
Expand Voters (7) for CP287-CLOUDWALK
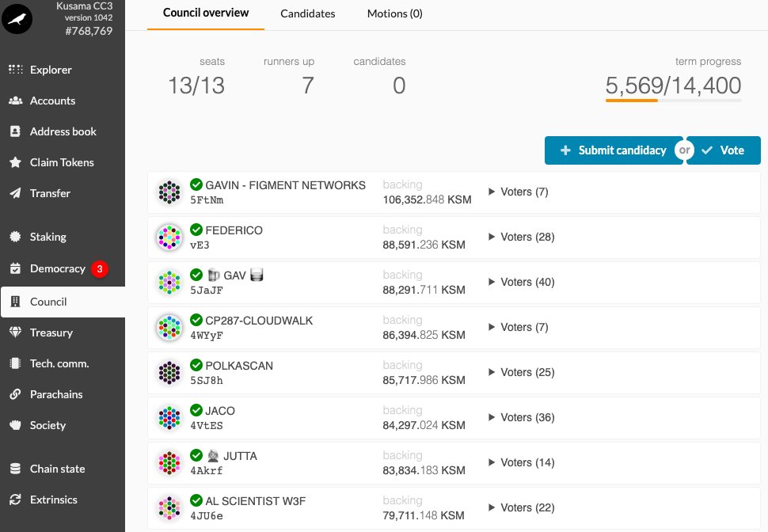click(x=519, y=327)
